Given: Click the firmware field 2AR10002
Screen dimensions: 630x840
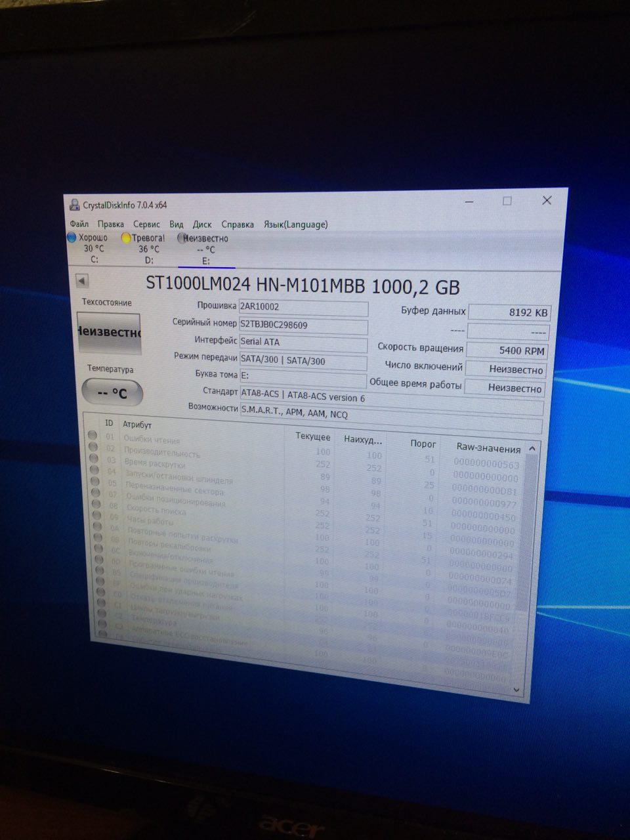Looking at the screenshot, I should 303,307.
